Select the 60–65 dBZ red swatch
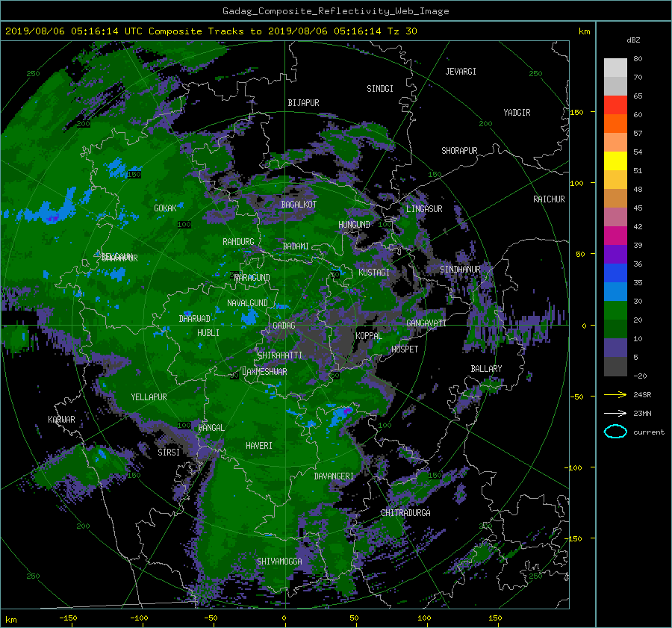Image resolution: width=672 pixels, height=628 pixels. click(x=615, y=105)
